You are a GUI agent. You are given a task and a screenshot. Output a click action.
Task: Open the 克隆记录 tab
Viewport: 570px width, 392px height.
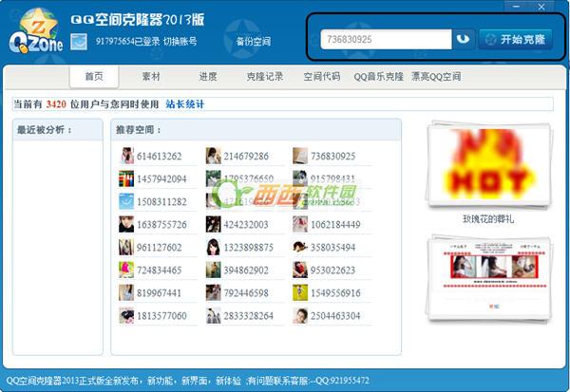click(x=264, y=76)
